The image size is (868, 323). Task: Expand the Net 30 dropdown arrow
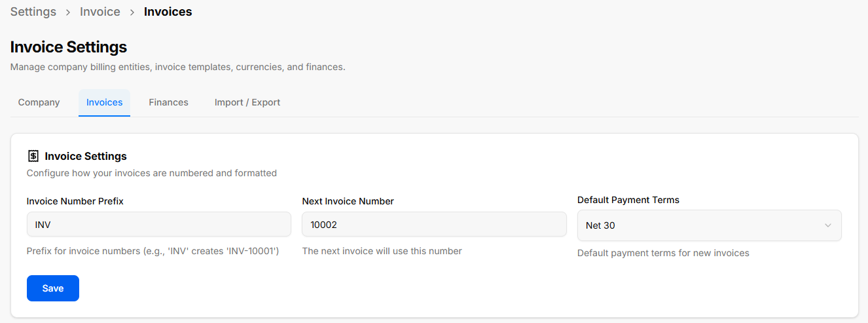[x=828, y=225]
